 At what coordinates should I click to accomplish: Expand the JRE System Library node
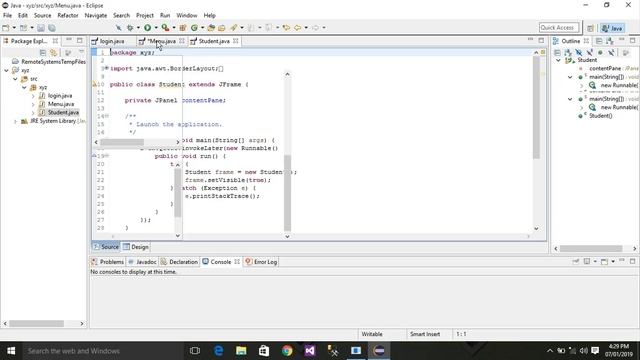[x=16, y=121]
